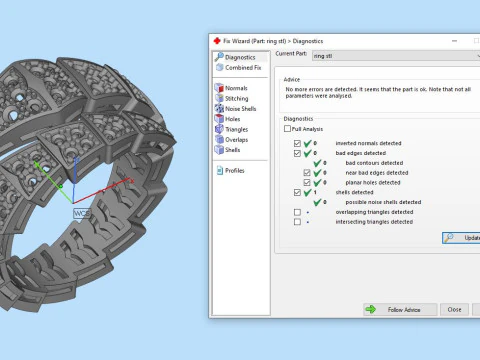Click 'bad contours detected' text
The image size is (480, 360).
374,163
